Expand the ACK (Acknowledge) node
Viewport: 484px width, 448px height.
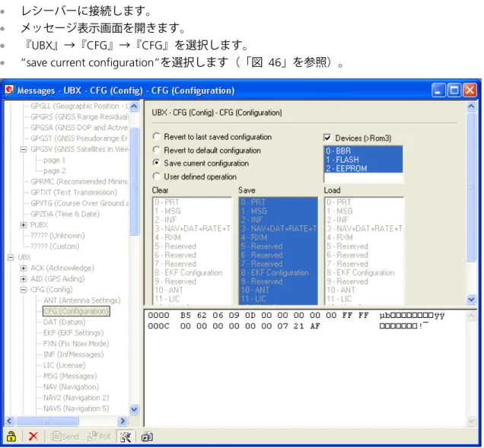23,268
